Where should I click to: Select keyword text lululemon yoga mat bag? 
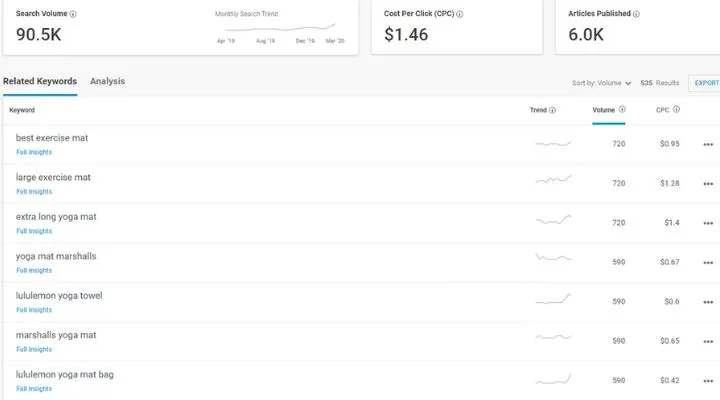coord(65,375)
